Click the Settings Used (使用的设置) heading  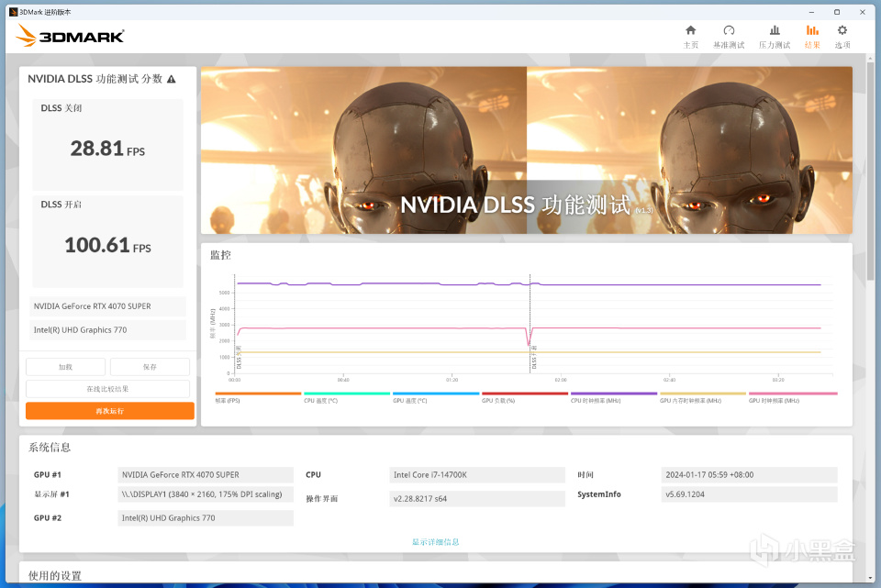[55, 576]
